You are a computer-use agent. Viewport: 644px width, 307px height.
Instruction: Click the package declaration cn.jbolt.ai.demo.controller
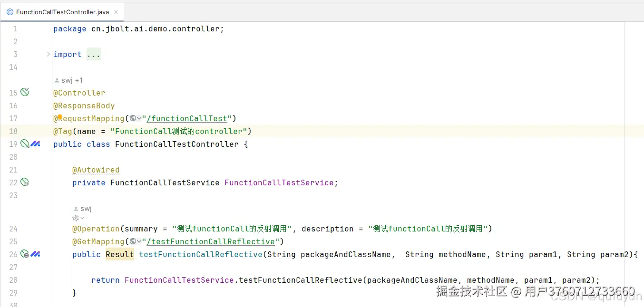pyautogui.click(x=156, y=29)
